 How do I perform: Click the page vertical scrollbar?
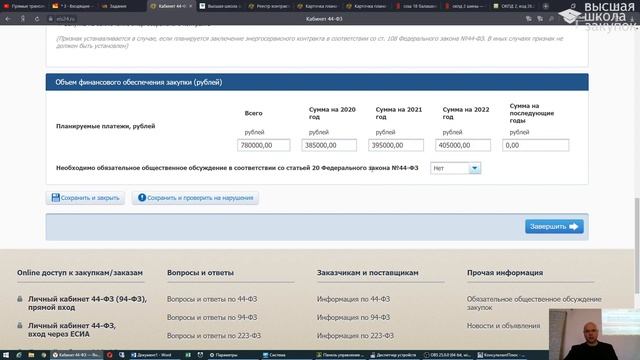(x=637, y=245)
